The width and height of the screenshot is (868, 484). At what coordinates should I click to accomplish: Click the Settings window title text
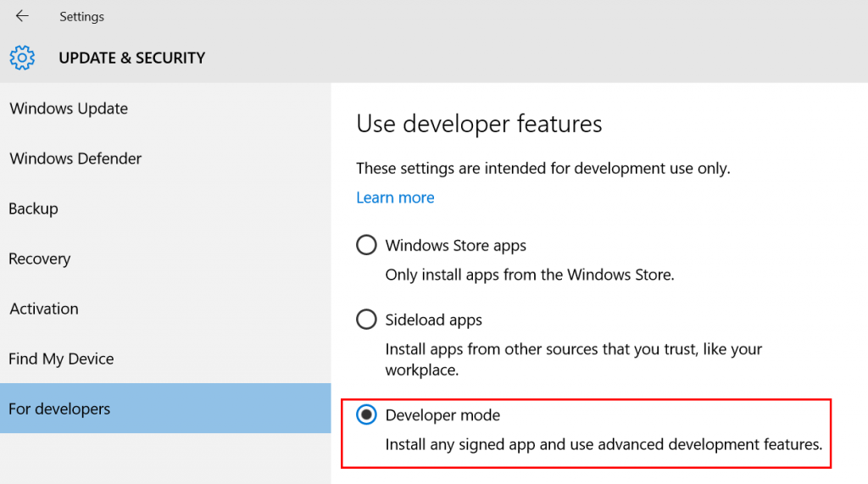[x=81, y=16]
